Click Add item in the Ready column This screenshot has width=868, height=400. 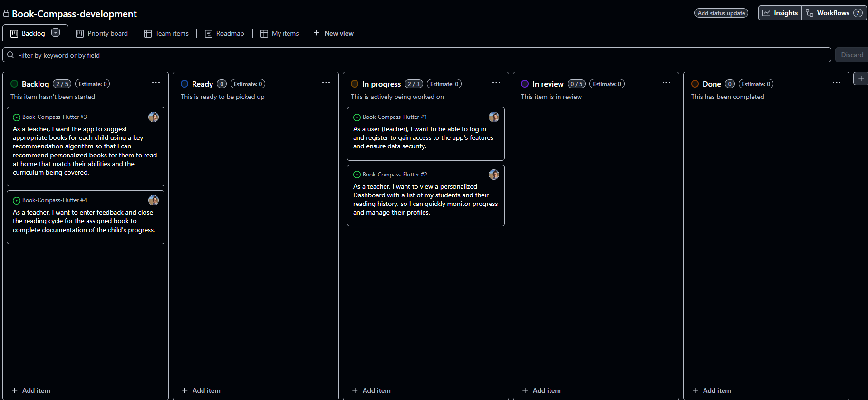201,390
